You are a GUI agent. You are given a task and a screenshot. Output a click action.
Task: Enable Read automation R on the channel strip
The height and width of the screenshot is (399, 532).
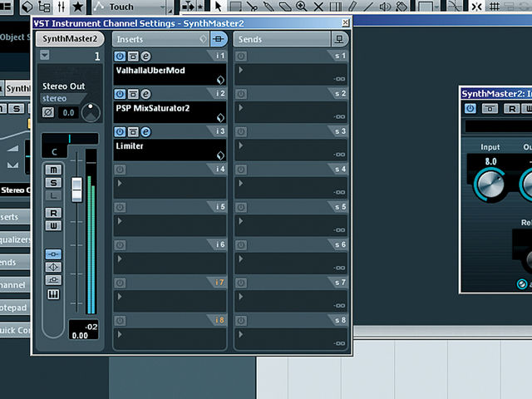coord(53,213)
